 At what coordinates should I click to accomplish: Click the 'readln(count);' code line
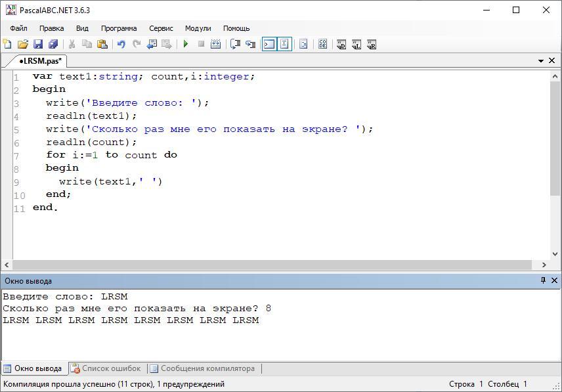click(91, 142)
